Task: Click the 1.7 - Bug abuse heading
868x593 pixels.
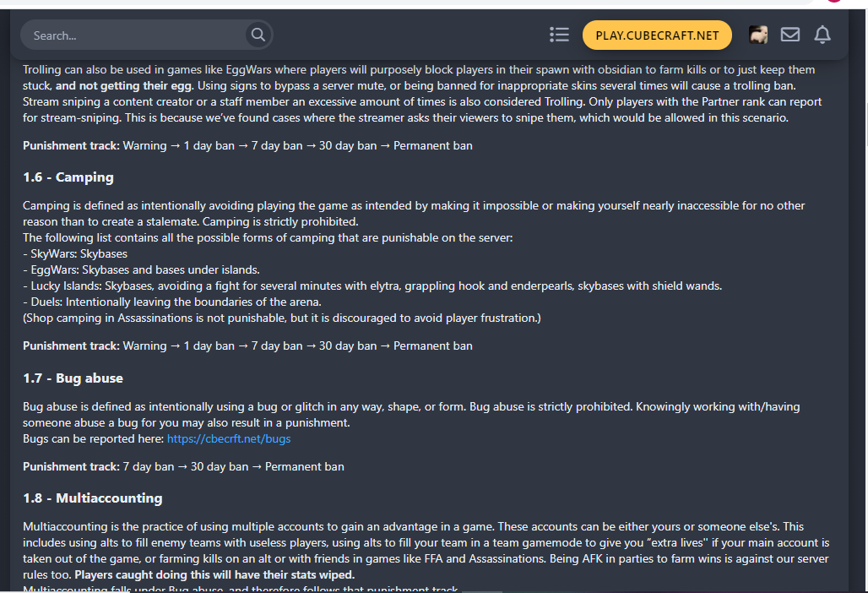Action: (x=73, y=378)
